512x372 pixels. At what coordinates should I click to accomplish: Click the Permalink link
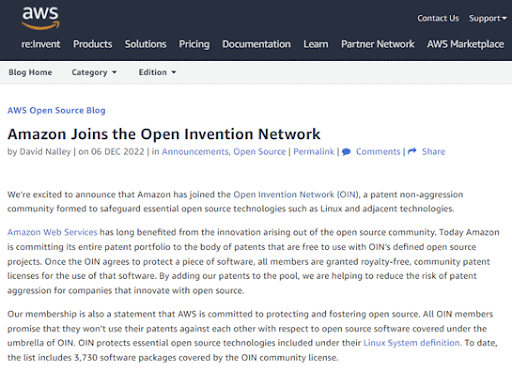point(314,152)
